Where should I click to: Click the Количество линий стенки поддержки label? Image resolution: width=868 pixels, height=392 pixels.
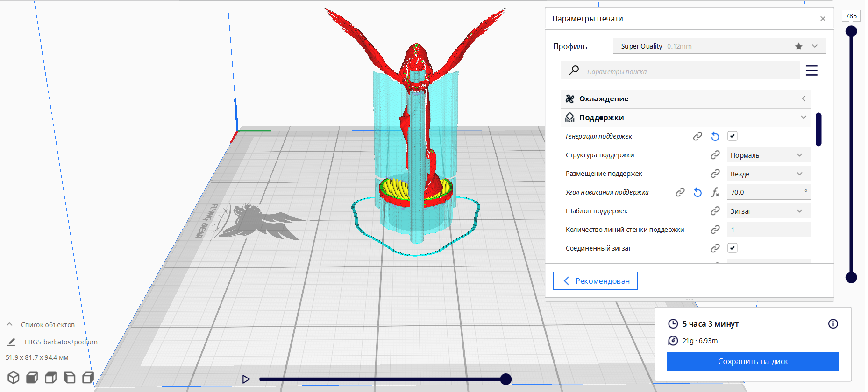coord(625,230)
